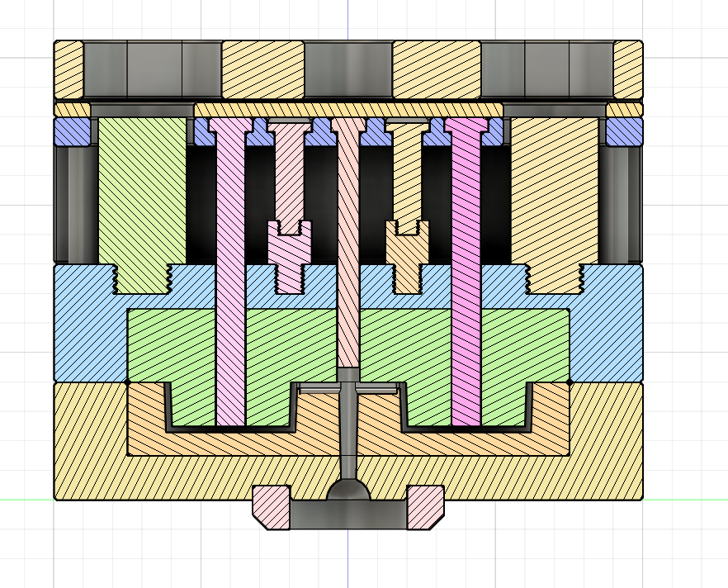Select the tan nut under the short screw
728x588 pixels.
(x=408, y=258)
